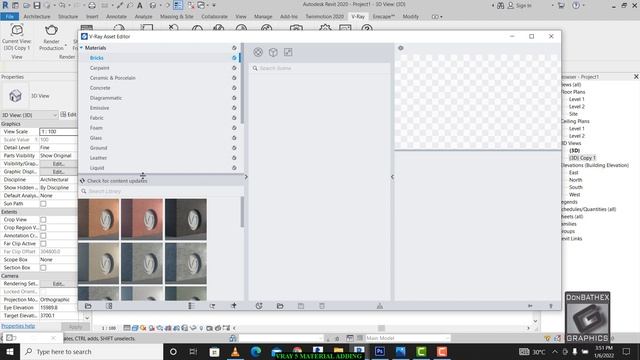Open VLC from the taskbar
Screen dimensions: 640x360
coord(235,351)
